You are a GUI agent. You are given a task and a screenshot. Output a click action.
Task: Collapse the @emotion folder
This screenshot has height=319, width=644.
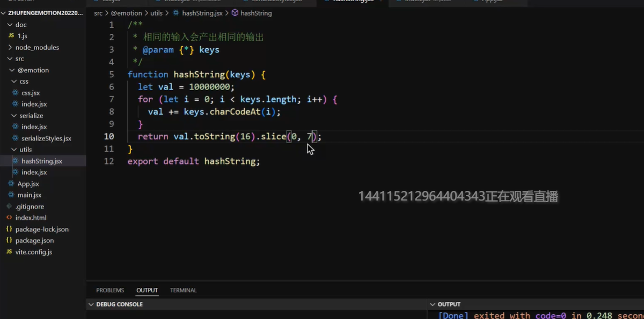pos(12,70)
